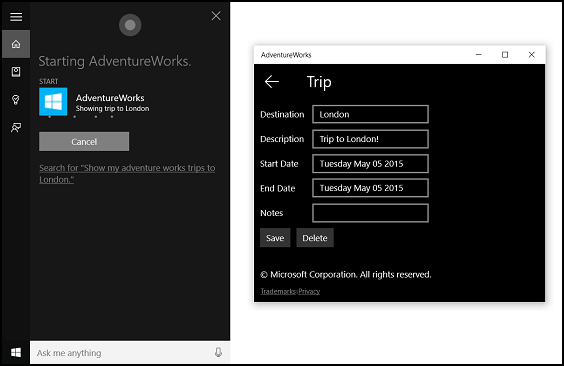Image resolution: width=564 pixels, height=366 pixels.
Task: Activate the microphone in search box
Action: pyautogui.click(x=218, y=352)
